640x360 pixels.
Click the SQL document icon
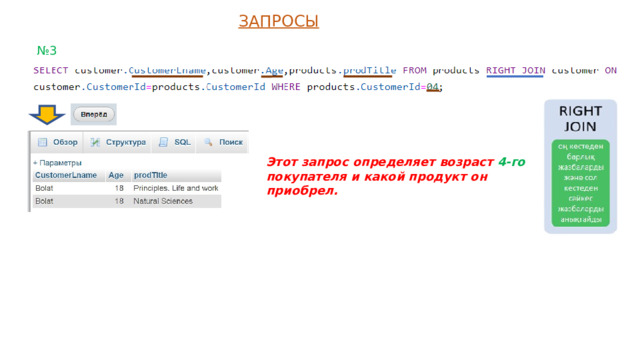coord(163,142)
